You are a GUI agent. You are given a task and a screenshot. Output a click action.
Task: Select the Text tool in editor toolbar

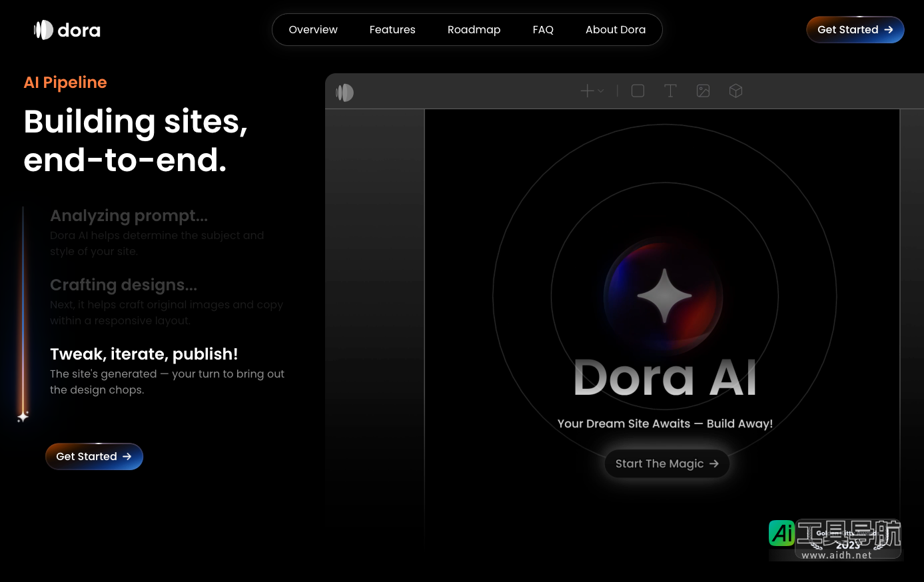point(670,91)
